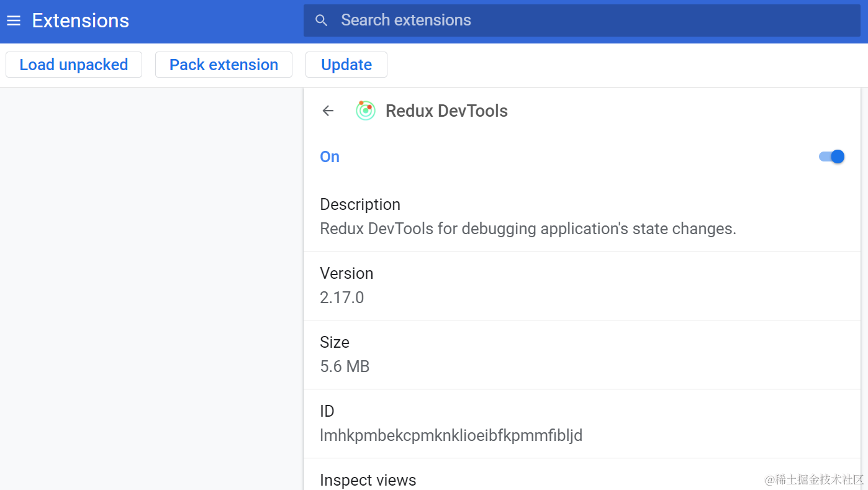Click the version number 2.17.0

coord(342,297)
